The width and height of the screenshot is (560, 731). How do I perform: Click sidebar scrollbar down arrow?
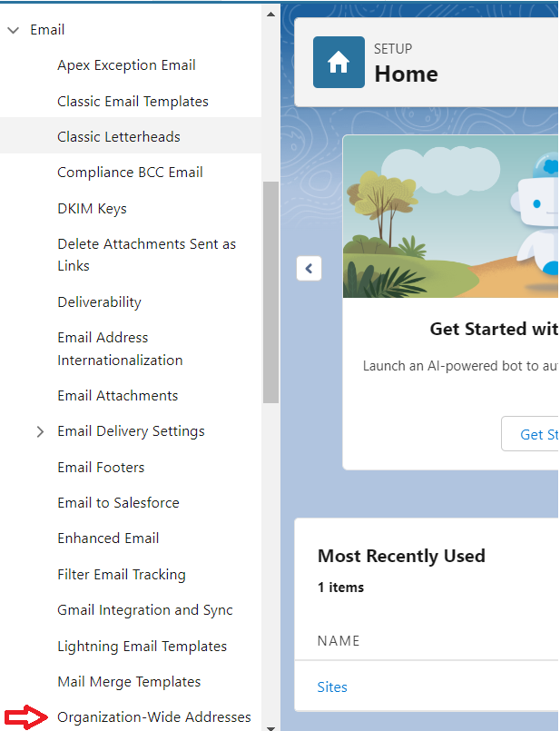[270, 726]
